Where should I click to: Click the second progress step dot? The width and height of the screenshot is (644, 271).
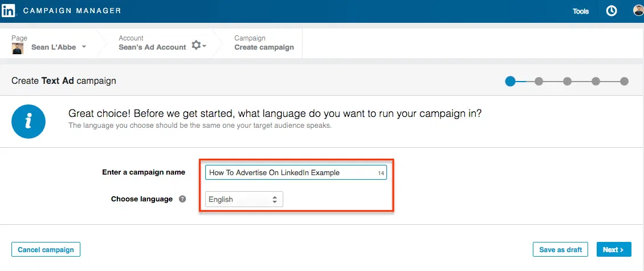pyautogui.click(x=539, y=82)
